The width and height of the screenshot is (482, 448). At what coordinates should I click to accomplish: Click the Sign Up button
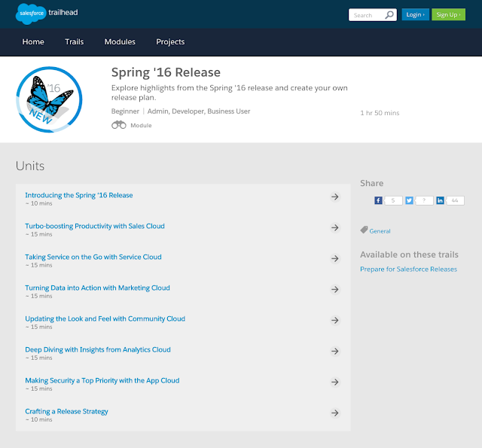pos(449,14)
